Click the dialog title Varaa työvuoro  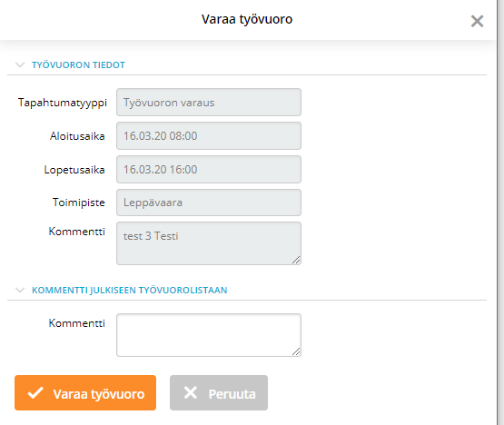pos(247,19)
